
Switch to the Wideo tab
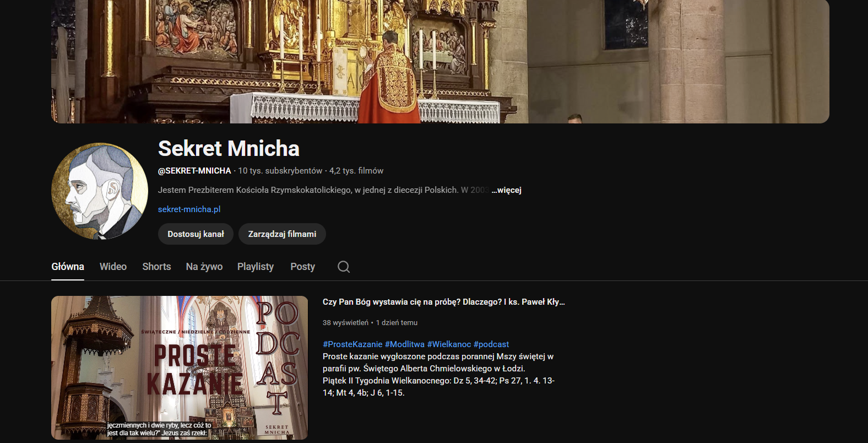[x=113, y=267]
